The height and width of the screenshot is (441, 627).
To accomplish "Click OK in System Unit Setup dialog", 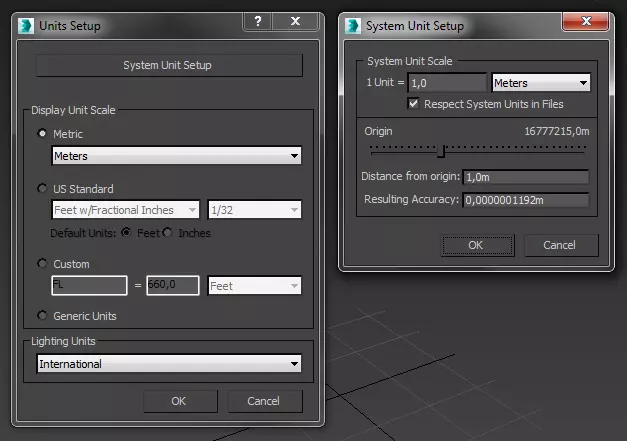I will pyautogui.click(x=477, y=245).
